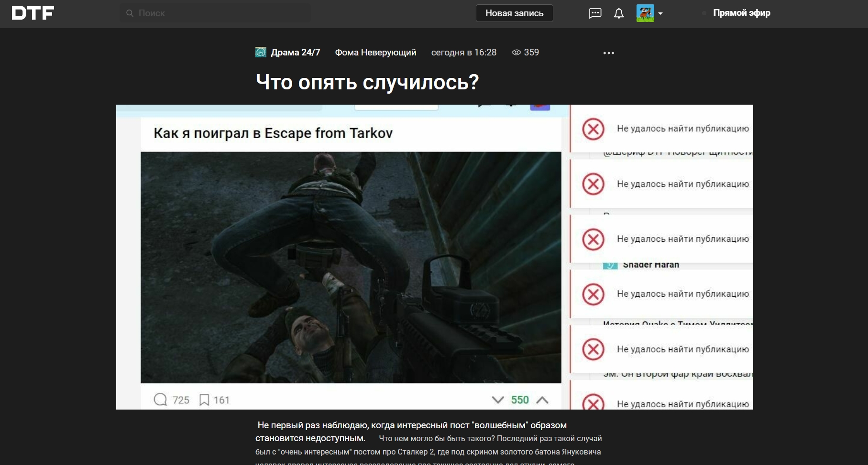Click the views count 359
The image size is (868, 465).
point(531,53)
